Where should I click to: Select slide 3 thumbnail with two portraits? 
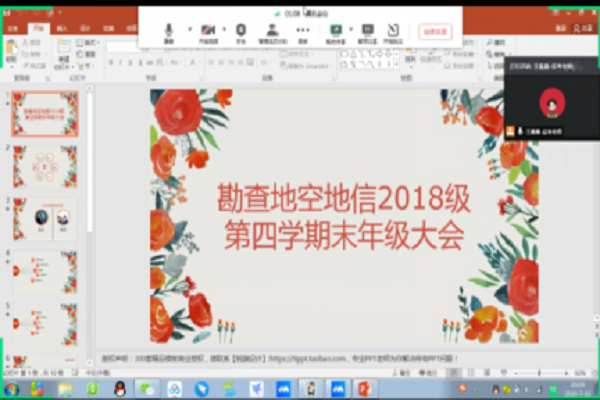click(45, 218)
